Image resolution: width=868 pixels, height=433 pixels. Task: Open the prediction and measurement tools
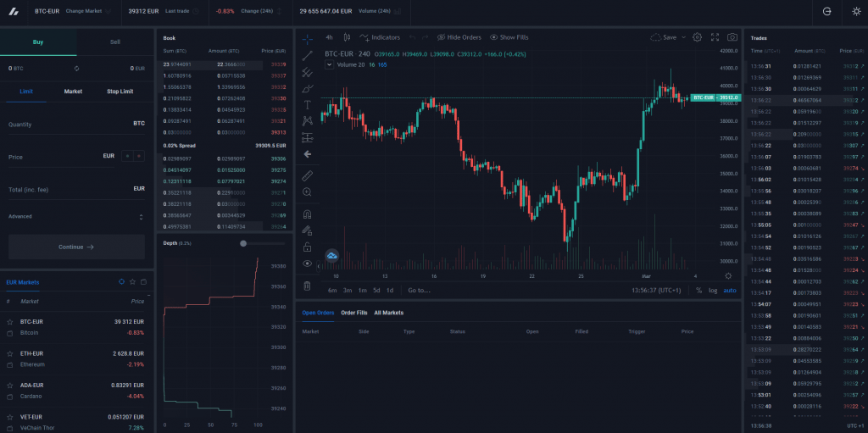coord(307,137)
